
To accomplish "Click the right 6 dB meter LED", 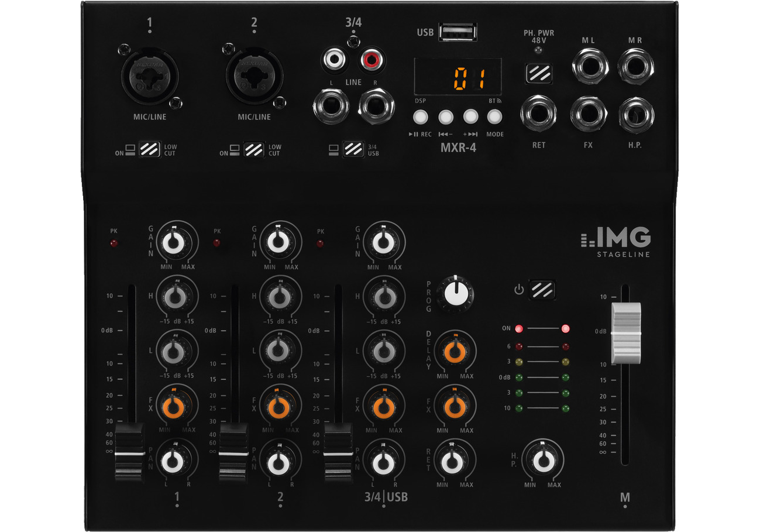I will (x=565, y=346).
